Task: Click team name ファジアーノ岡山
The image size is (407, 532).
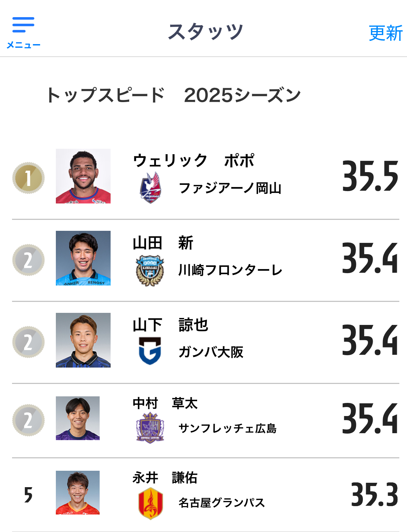Action: (230, 188)
